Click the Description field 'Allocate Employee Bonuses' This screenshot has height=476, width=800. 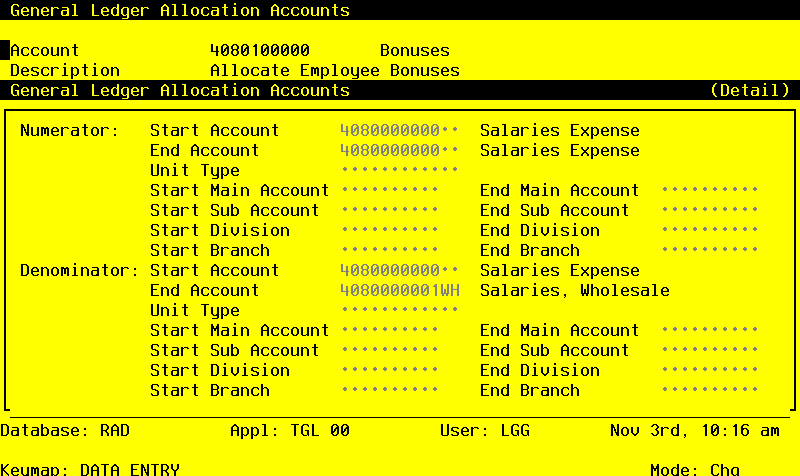(x=335, y=70)
